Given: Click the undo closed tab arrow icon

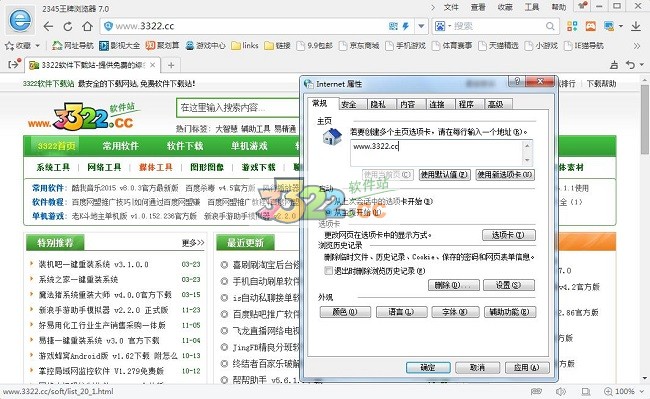Looking at the screenshot, I should 631,65.
